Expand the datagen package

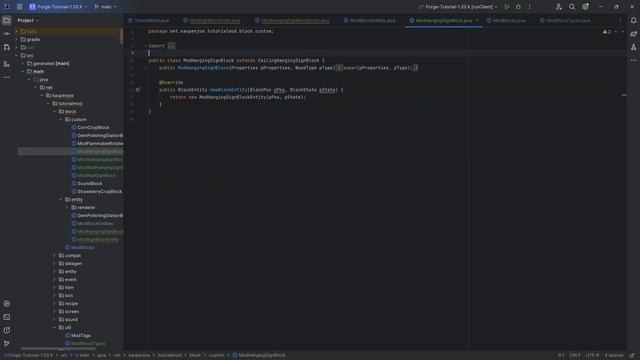click(54, 264)
